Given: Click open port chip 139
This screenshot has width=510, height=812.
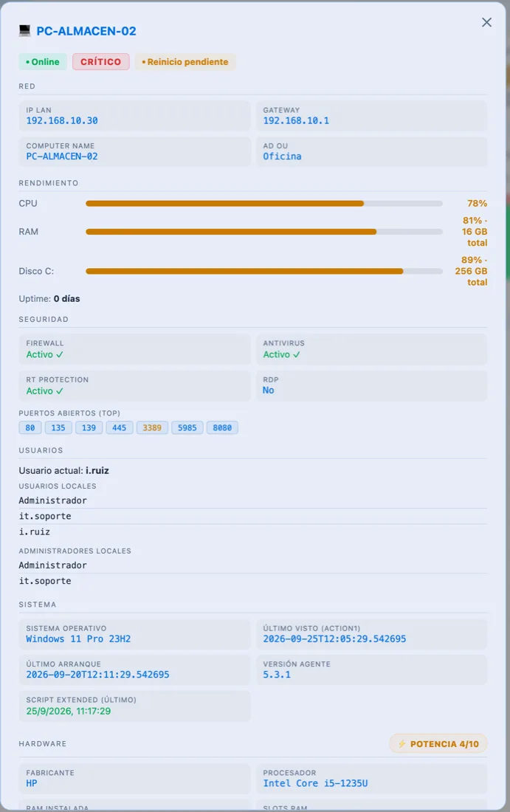Looking at the screenshot, I should 89,427.
